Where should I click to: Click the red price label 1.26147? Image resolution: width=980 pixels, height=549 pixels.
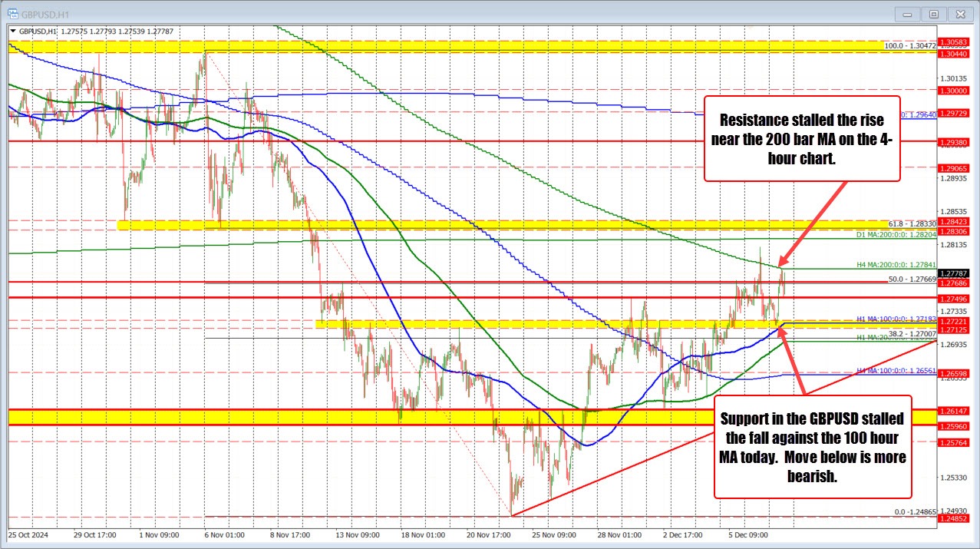coord(955,412)
